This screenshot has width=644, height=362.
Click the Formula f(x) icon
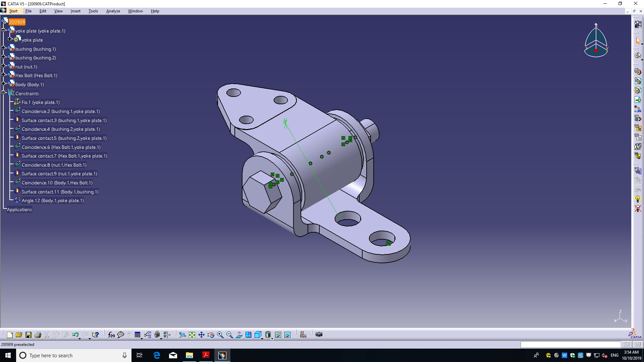tap(111, 335)
